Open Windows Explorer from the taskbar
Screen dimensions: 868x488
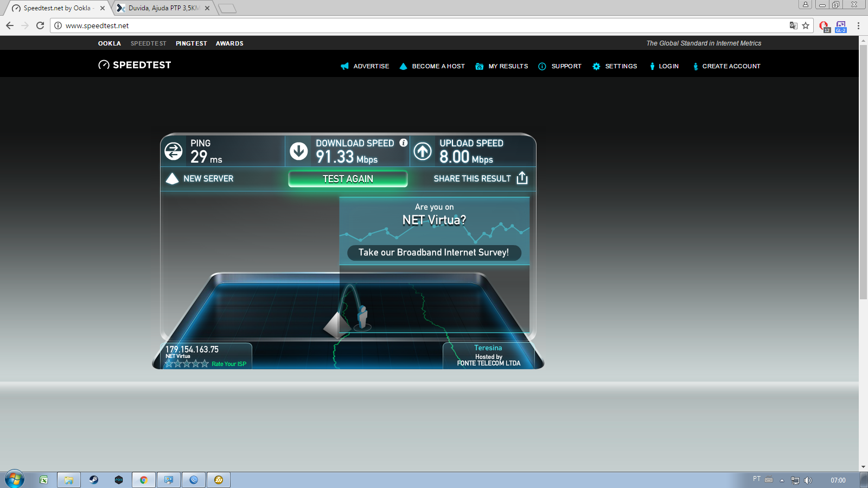[x=69, y=480]
